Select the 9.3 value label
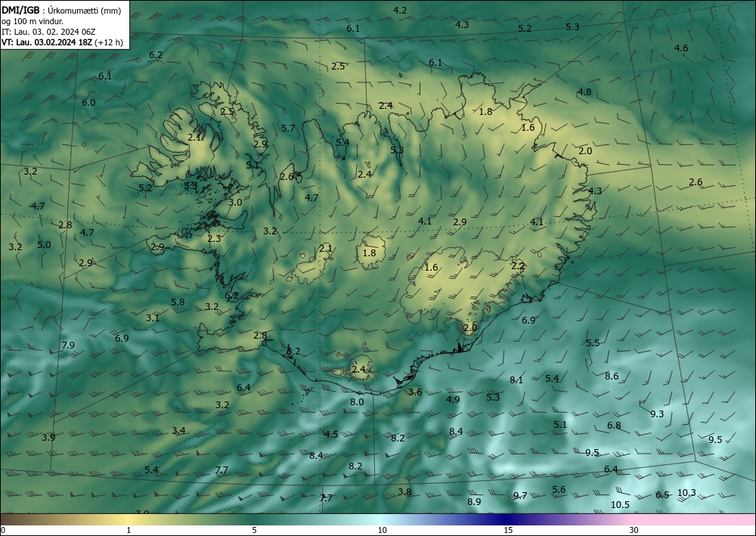The image size is (756, 536). pos(657,414)
